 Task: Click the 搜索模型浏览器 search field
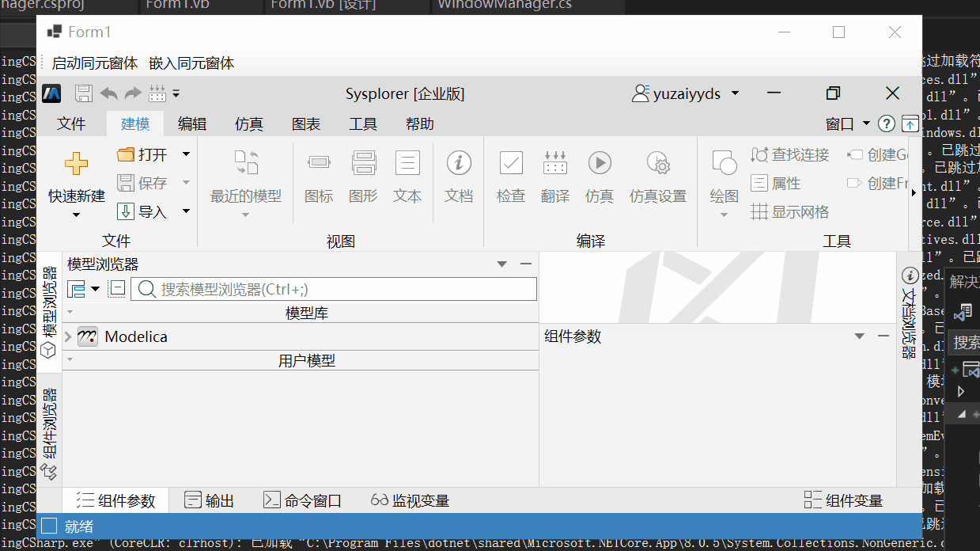point(334,289)
